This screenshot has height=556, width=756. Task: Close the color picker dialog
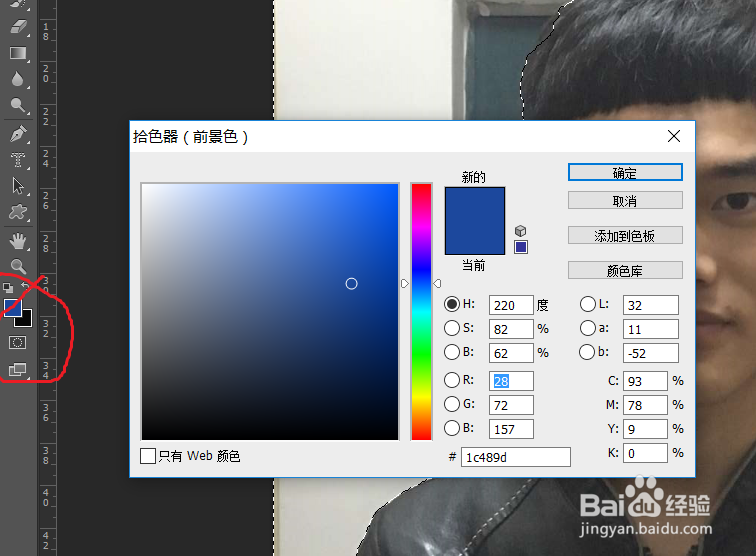tap(674, 136)
